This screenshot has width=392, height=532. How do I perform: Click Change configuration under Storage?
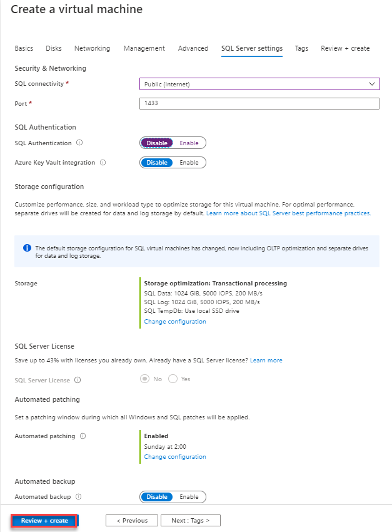(x=174, y=321)
